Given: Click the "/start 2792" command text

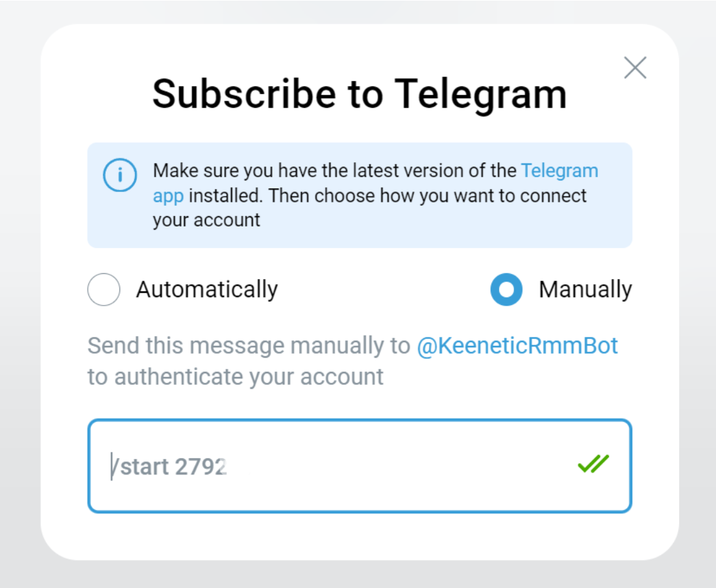Looking at the screenshot, I should pos(169,467).
